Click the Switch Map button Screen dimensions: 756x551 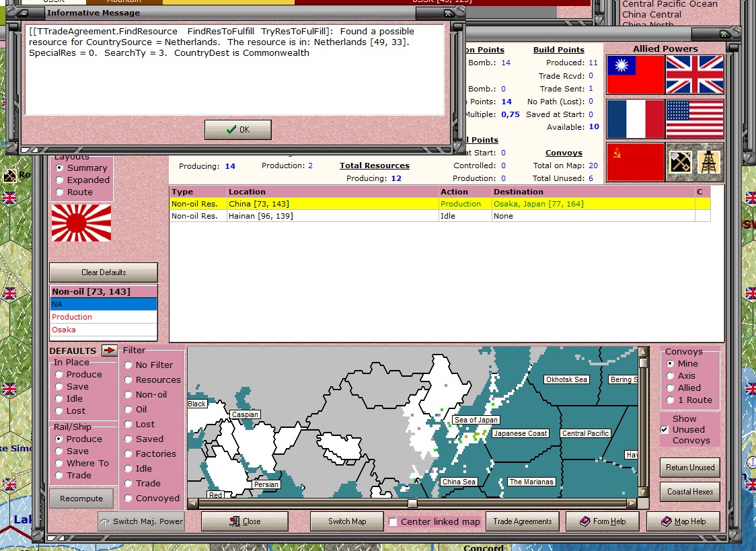pyautogui.click(x=347, y=521)
